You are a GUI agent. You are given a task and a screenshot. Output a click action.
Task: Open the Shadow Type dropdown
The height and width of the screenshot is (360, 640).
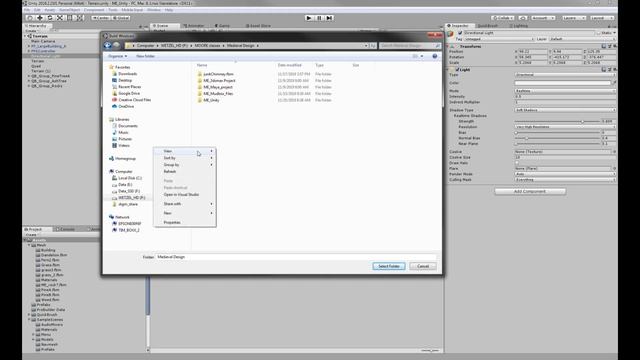(565, 110)
